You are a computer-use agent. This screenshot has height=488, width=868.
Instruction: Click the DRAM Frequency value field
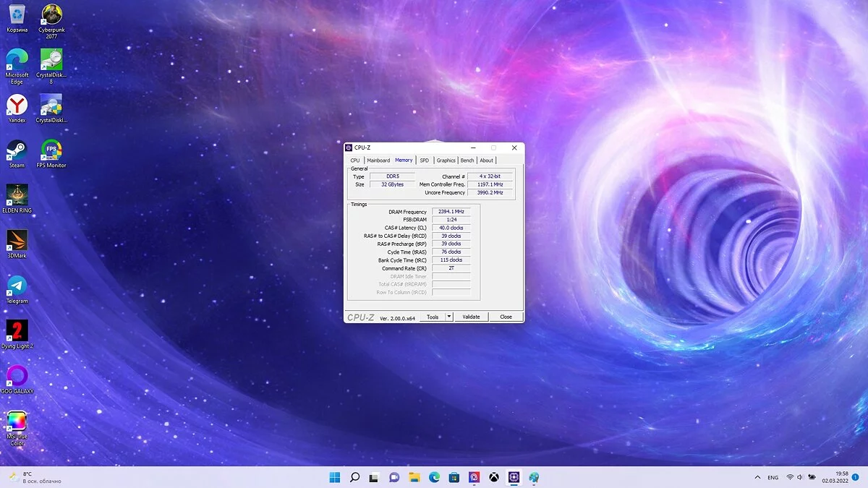(x=451, y=212)
